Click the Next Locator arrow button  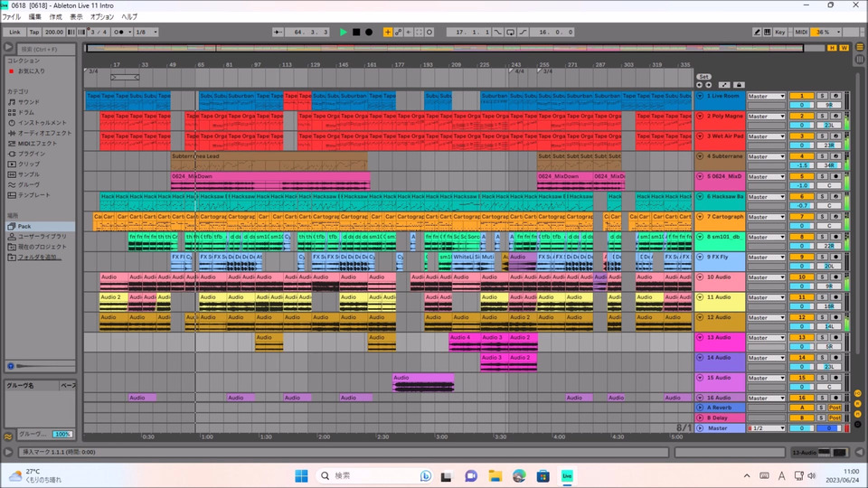709,85
